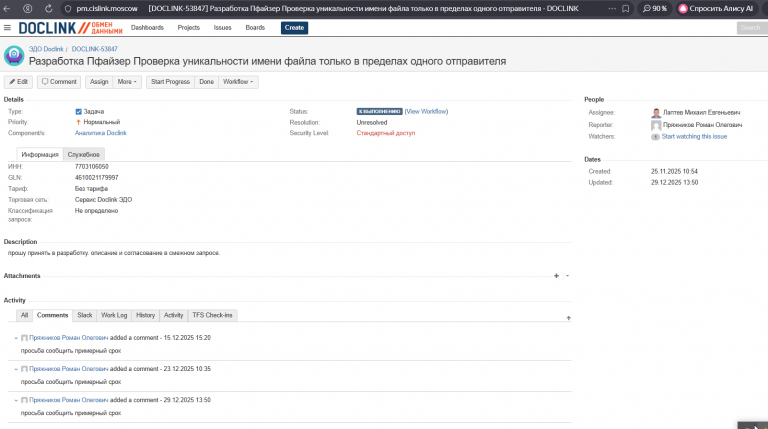Click the GLN value 4610021179997

(96, 178)
